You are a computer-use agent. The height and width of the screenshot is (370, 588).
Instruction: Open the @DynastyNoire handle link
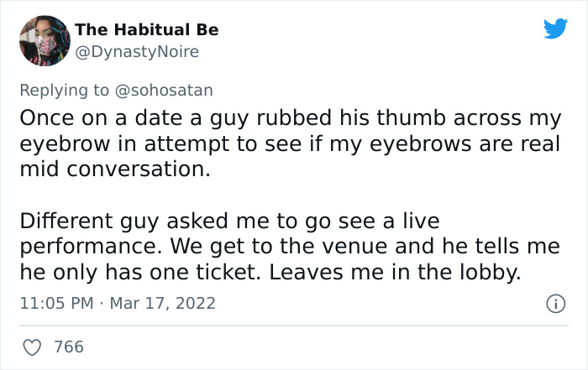point(137,52)
